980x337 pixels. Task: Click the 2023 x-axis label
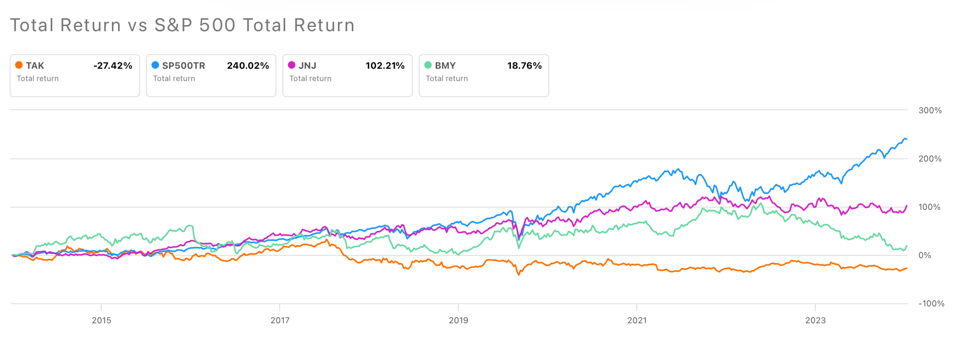click(x=815, y=320)
